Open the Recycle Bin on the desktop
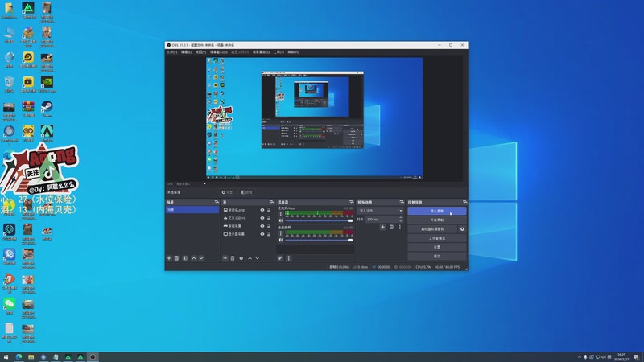This screenshot has height=362, width=644. coord(10,84)
